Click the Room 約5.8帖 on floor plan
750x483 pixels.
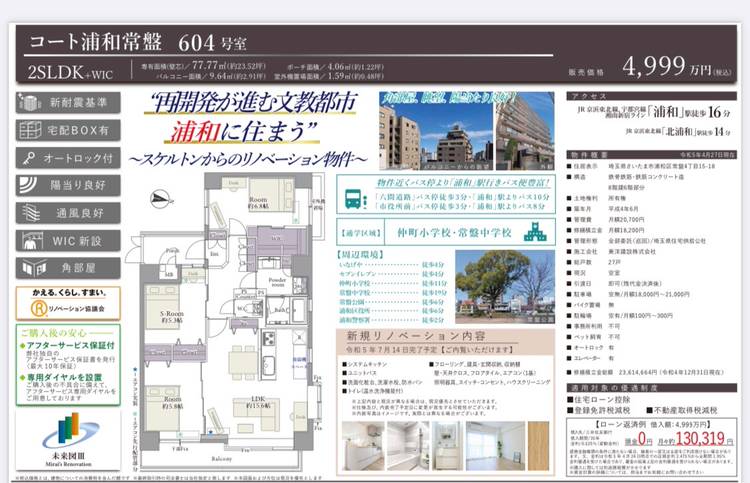pyautogui.click(x=172, y=402)
